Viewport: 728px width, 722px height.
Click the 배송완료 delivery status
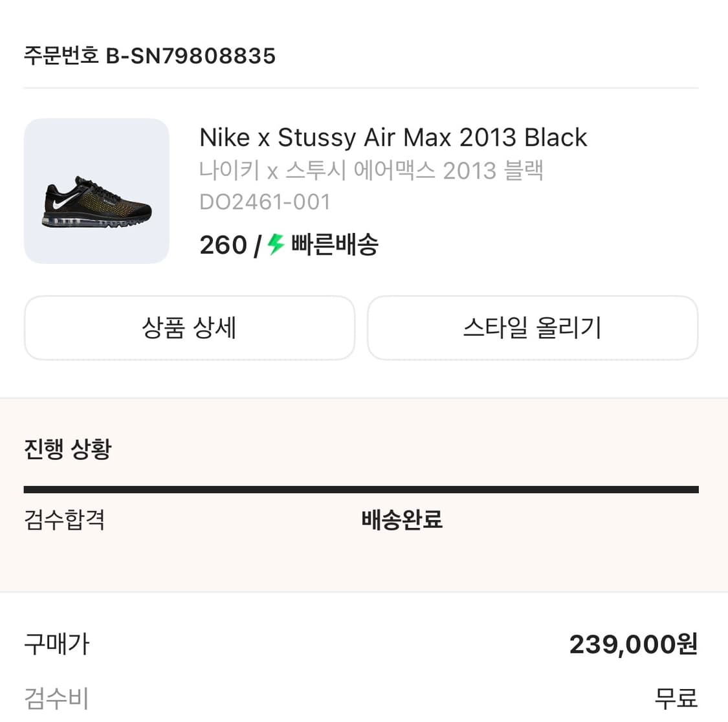(401, 520)
